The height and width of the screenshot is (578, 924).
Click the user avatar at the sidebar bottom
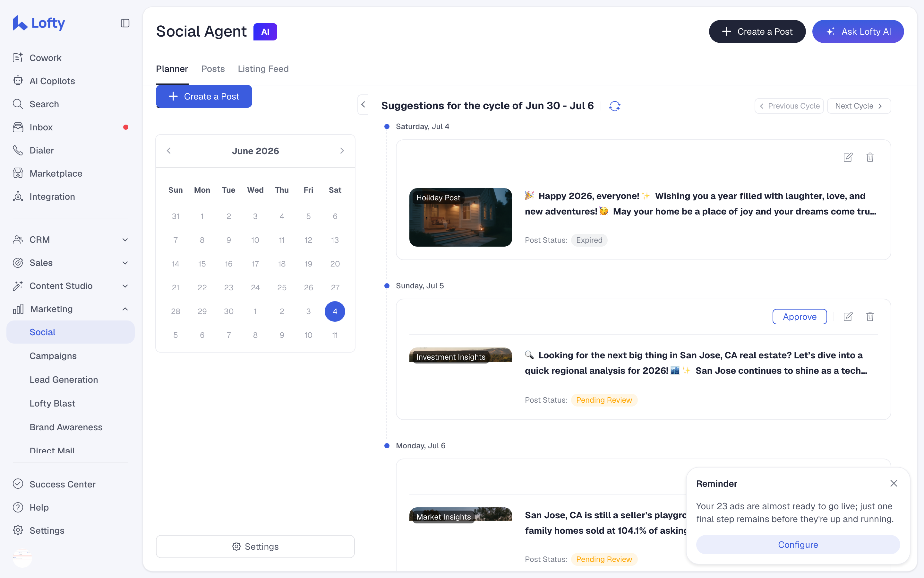click(x=22, y=558)
